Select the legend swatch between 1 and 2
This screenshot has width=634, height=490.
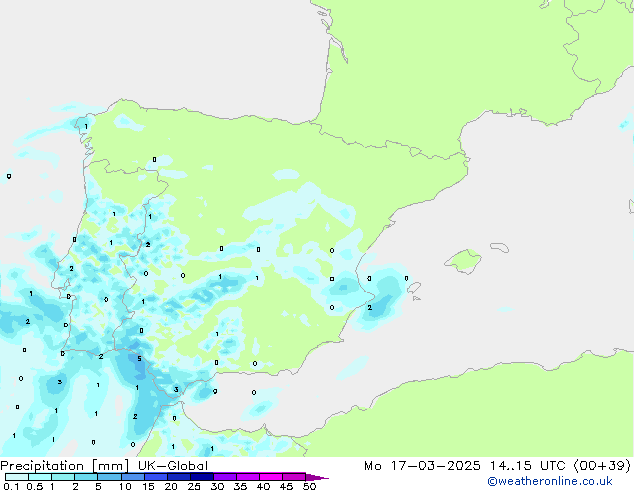[63, 477]
